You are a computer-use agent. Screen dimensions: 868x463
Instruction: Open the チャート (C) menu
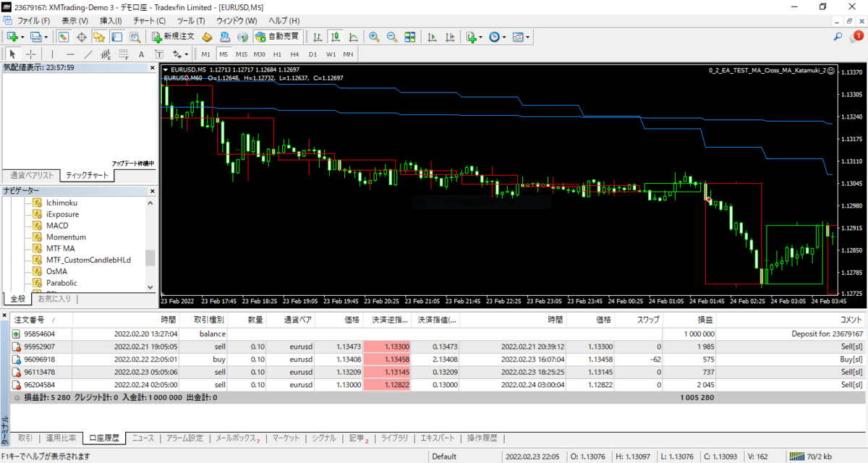pos(149,21)
